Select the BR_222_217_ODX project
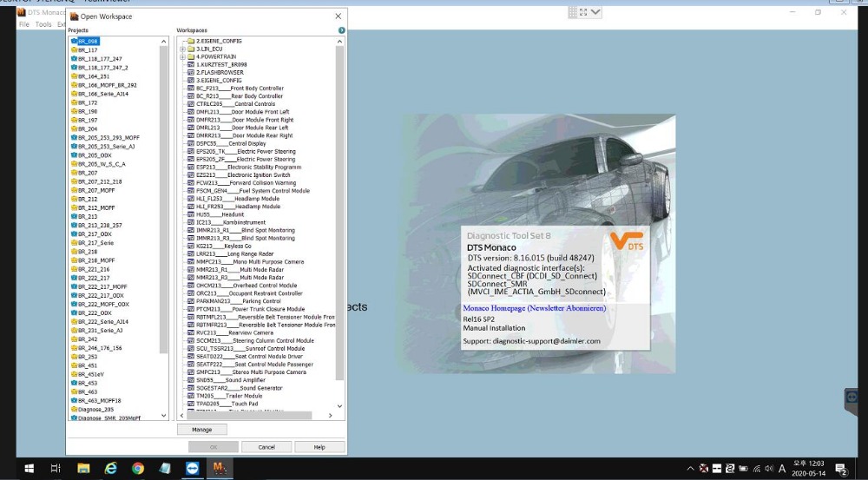The height and width of the screenshot is (480, 868). click(x=101, y=296)
